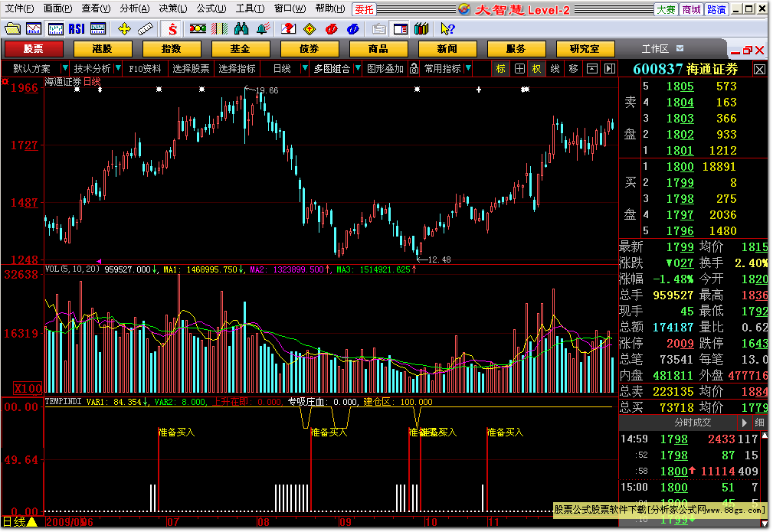Toggle the 标 marker button
This screenshot has height=532, width=773.
501,68
